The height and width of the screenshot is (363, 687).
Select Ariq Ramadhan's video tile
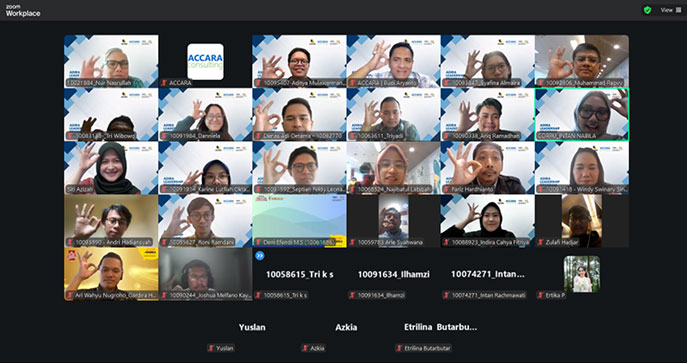[488, 114]
